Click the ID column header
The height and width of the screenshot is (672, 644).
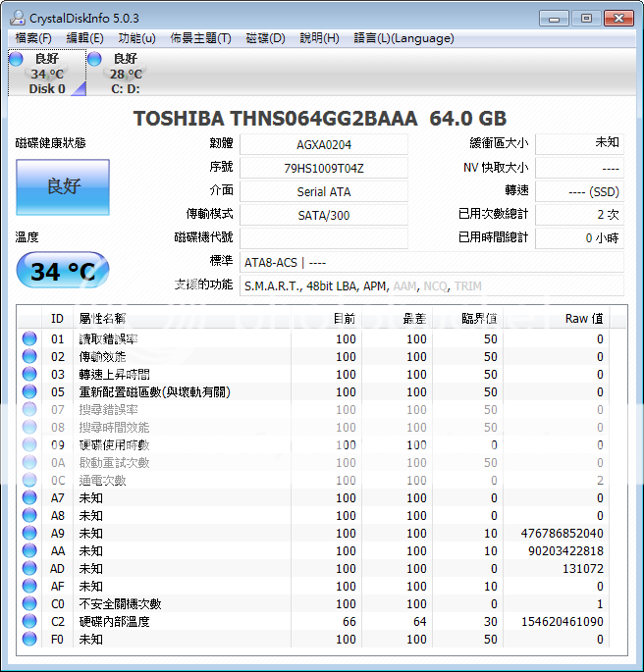click(x=58, y=319)
